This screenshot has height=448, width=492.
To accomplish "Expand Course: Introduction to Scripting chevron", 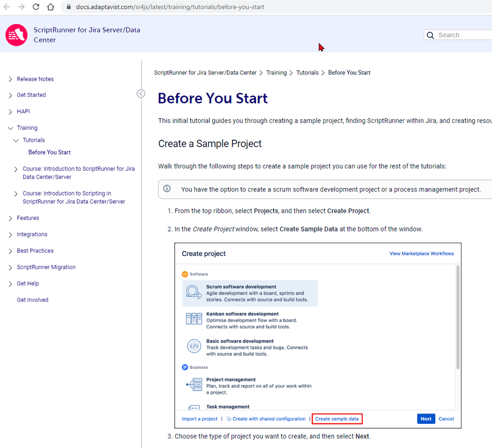I will coord(16,194).
